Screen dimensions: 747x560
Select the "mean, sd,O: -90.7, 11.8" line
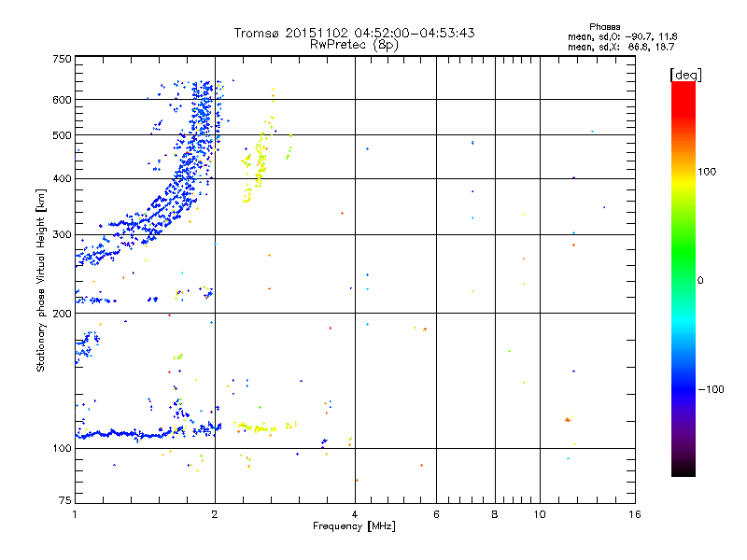622,36
